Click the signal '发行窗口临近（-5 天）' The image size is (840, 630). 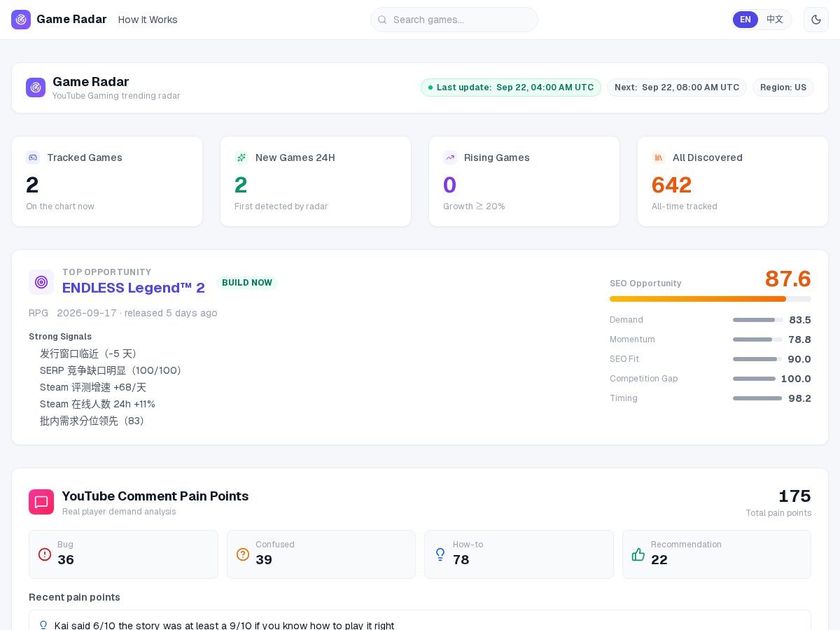coord(91,353)
